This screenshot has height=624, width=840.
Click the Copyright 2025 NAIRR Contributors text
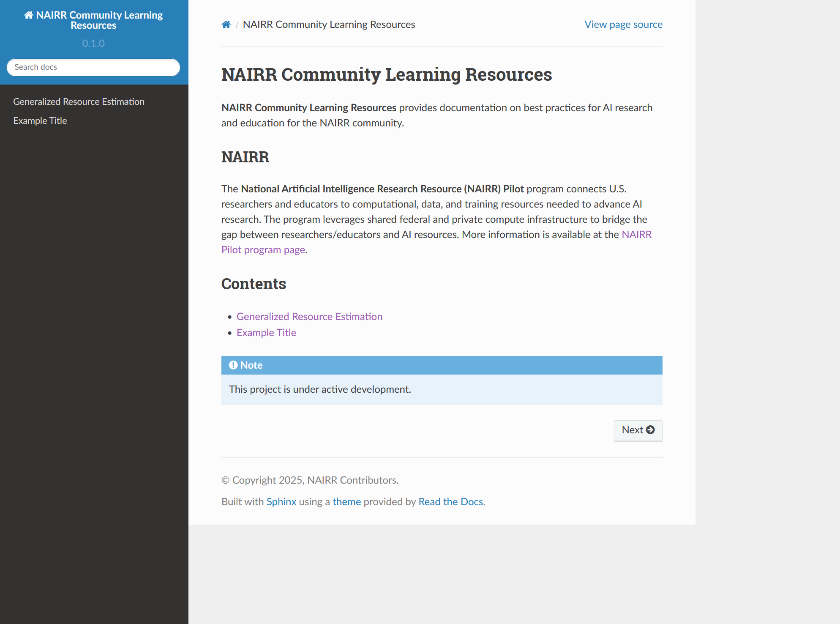[x=310, y=480]
